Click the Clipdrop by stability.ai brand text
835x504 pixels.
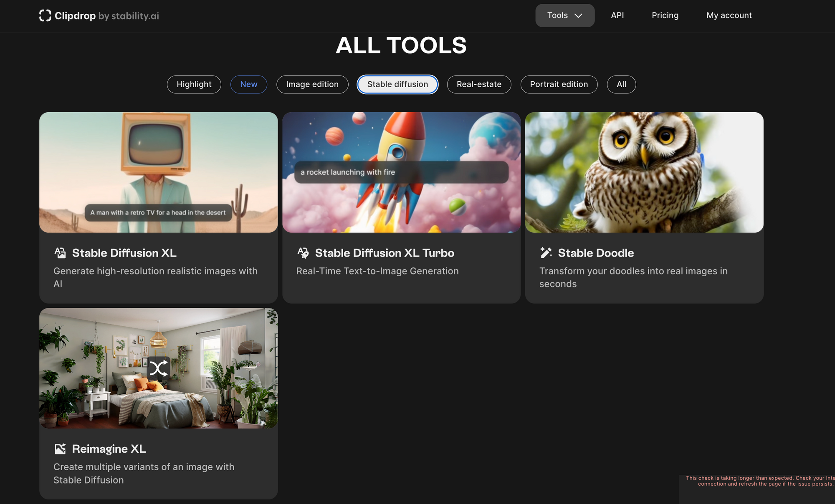coord(106,16)
